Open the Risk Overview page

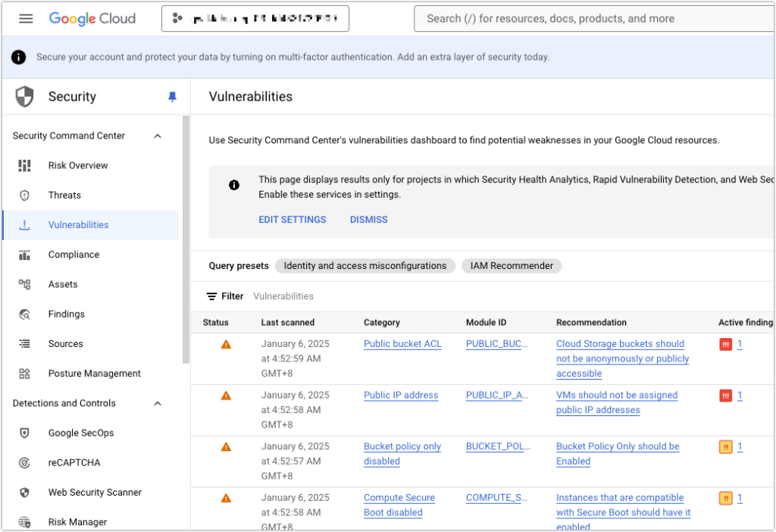78,165
